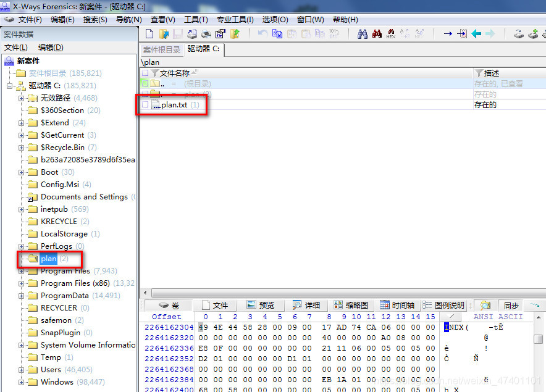Click the hex view scrollbar up arrow
The image size is (546, 392).
coord(539,317)
